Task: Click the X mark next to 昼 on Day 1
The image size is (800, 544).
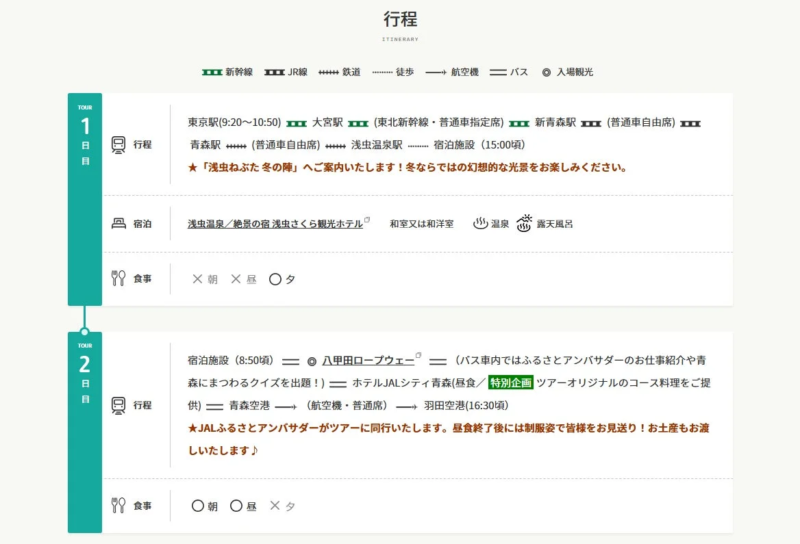Action: (x=236, y=279)
